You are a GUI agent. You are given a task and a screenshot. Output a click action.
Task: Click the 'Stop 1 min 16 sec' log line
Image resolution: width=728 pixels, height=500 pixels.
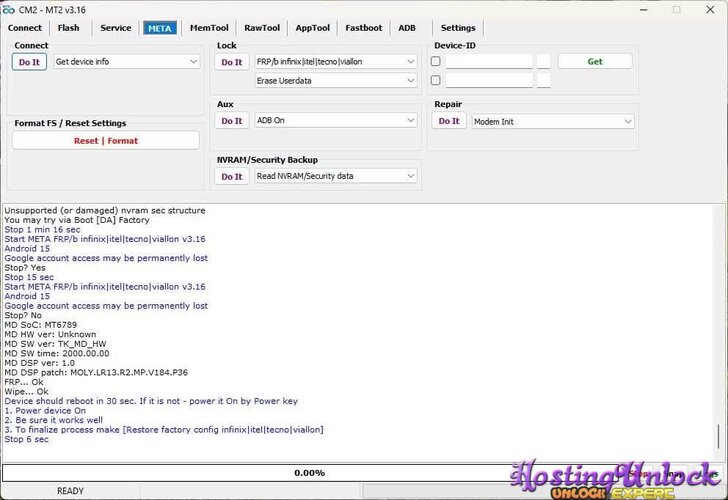click(42, 230)
